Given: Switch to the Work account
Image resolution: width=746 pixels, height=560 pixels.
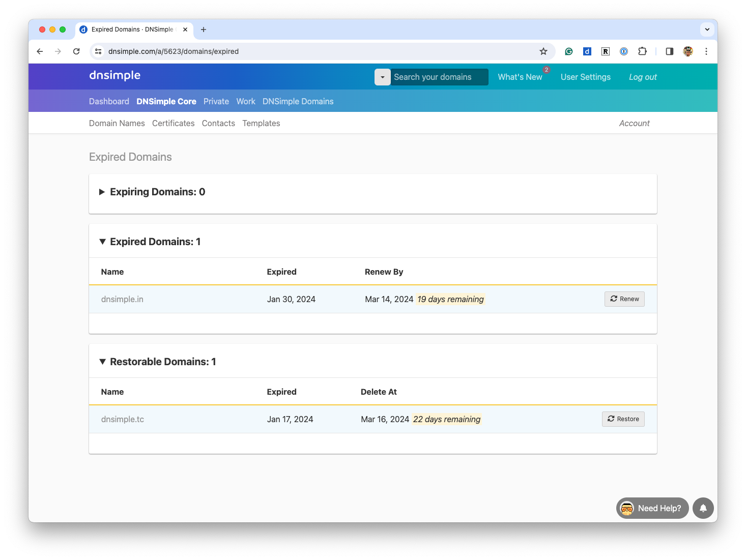Looking at the screenshot, I should click(x=246, y=102).
